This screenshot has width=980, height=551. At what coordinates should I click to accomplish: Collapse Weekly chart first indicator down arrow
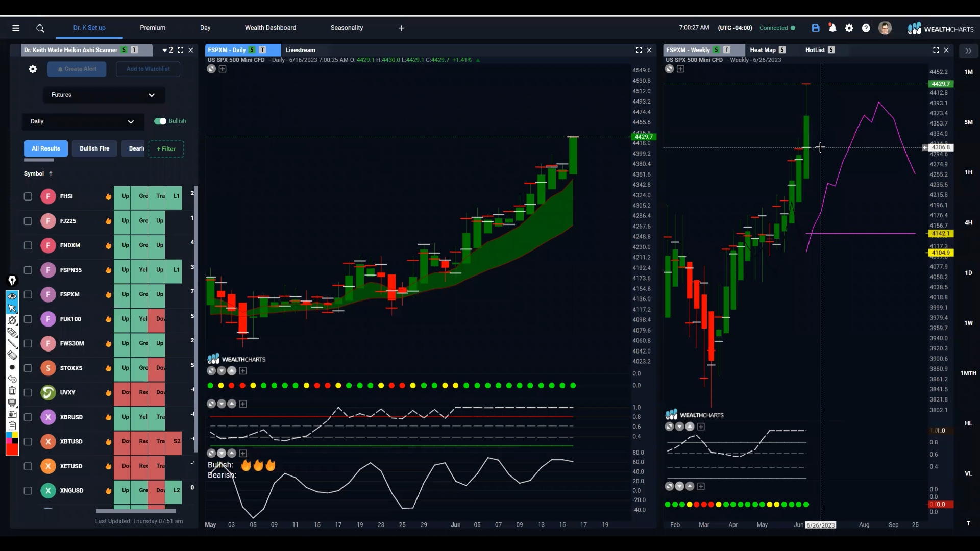(x=679, y=427)
